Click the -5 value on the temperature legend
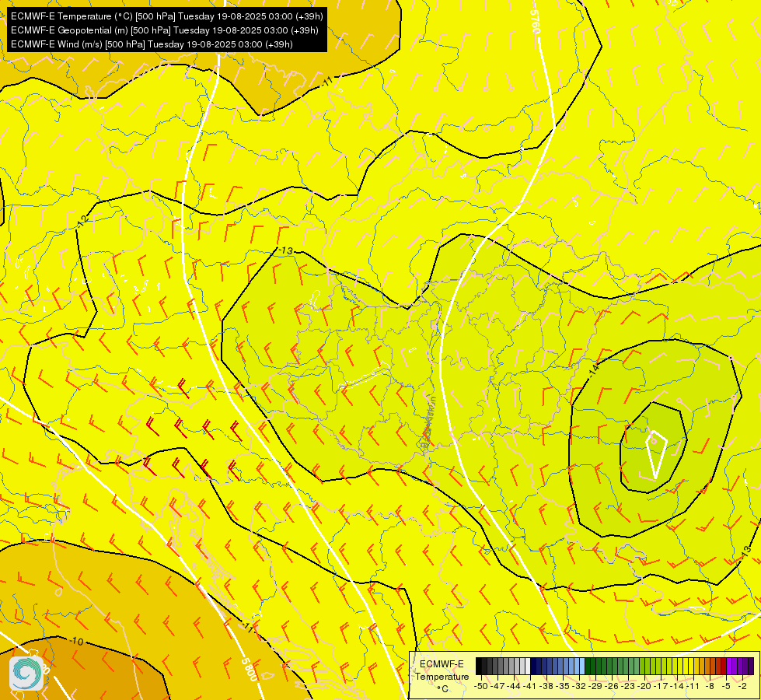This screenshot has width=761, height=700. pos(726,686)
